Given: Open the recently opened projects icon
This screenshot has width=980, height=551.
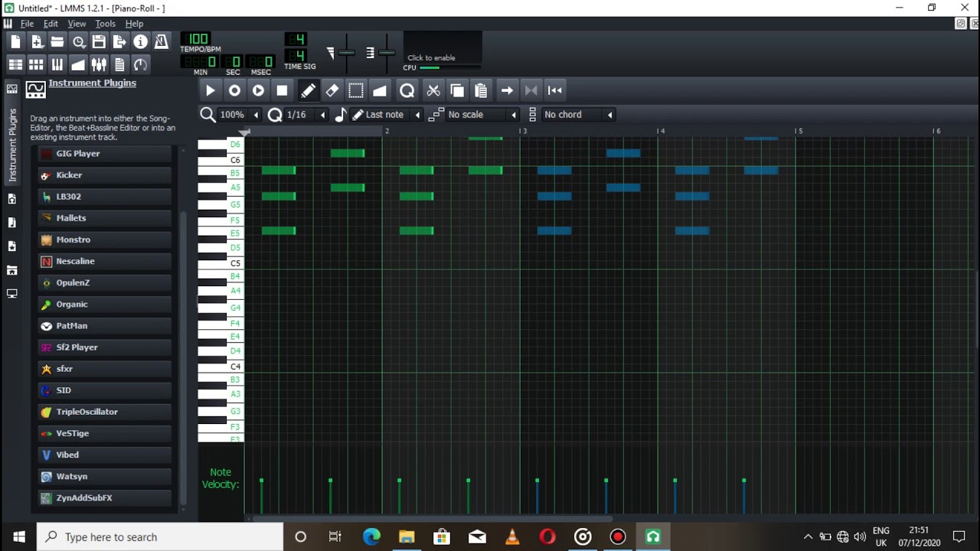Looking at the screenshot, I should tap(78, 41).
